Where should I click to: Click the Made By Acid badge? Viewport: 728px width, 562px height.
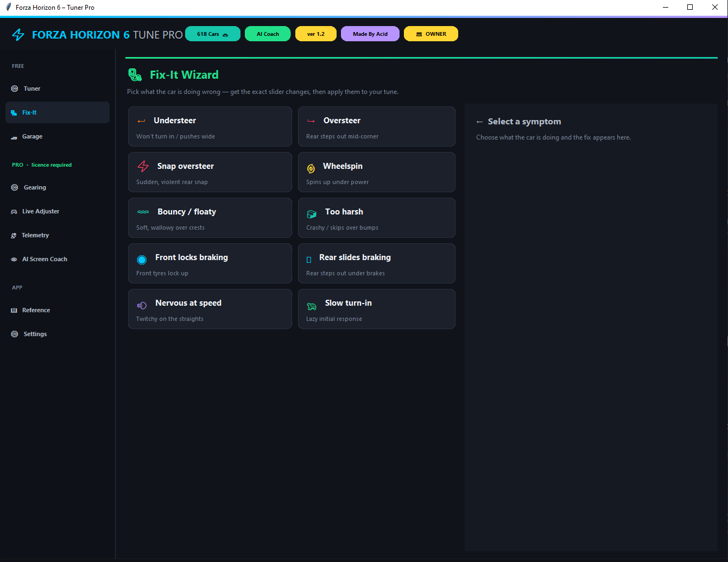[370, 34]
